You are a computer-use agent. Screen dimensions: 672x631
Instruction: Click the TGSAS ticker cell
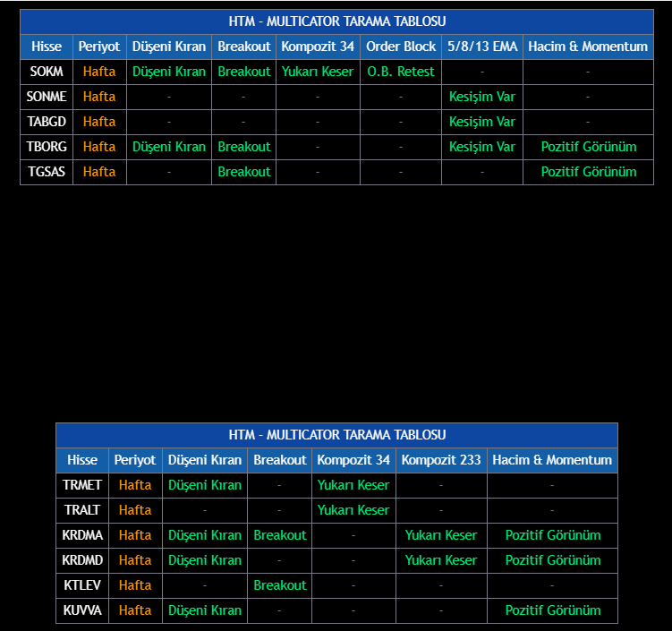(47, 172)
